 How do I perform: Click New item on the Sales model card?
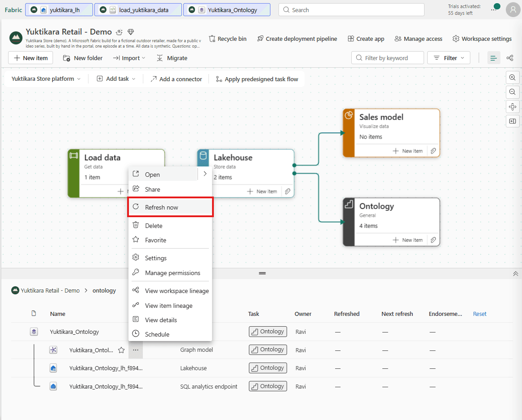[408, 151]
